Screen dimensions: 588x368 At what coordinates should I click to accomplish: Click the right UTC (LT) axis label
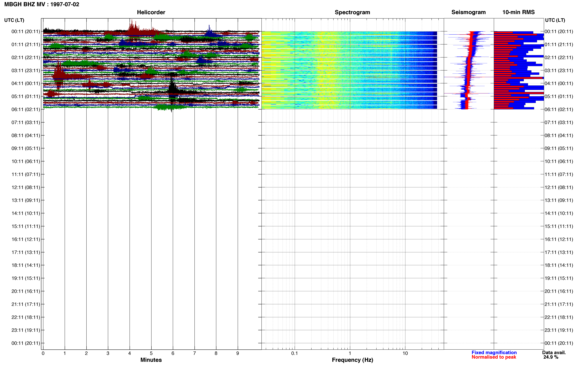pos(555,20)
